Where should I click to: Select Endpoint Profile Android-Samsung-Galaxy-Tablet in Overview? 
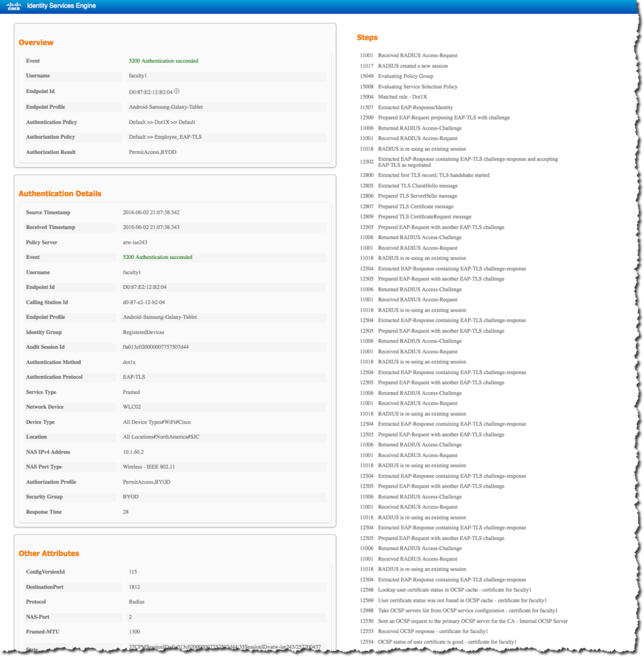tap(166, 107)
